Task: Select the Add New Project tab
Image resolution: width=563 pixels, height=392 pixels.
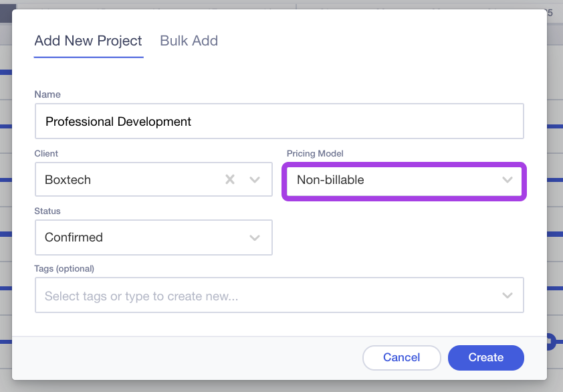Action: click(x=88, y=41)
